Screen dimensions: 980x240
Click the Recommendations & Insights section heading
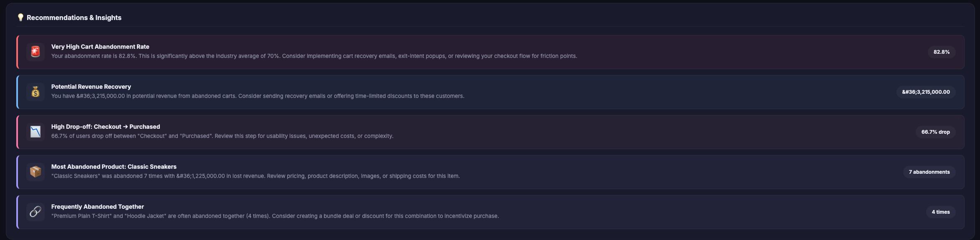click(74, 17)
